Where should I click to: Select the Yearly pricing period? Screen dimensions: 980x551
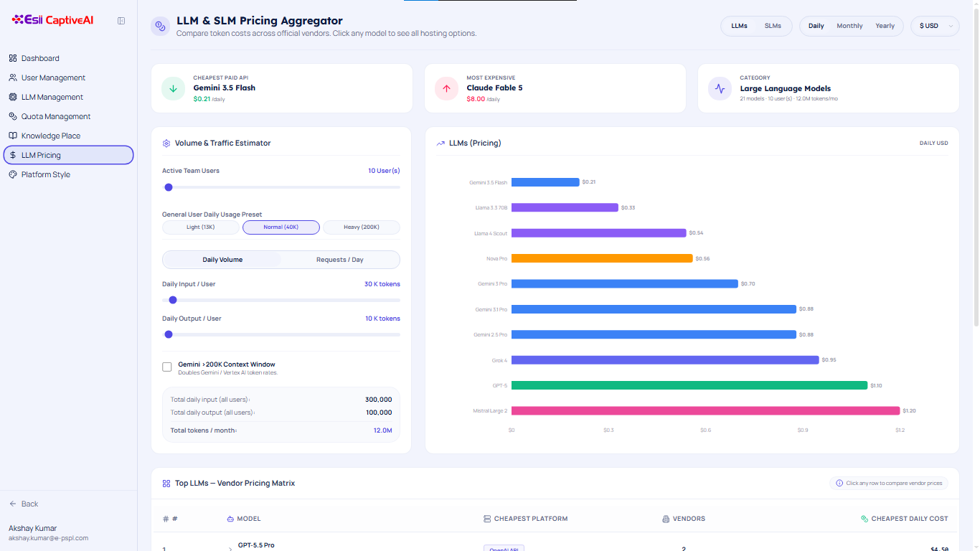tap(885, 26)
